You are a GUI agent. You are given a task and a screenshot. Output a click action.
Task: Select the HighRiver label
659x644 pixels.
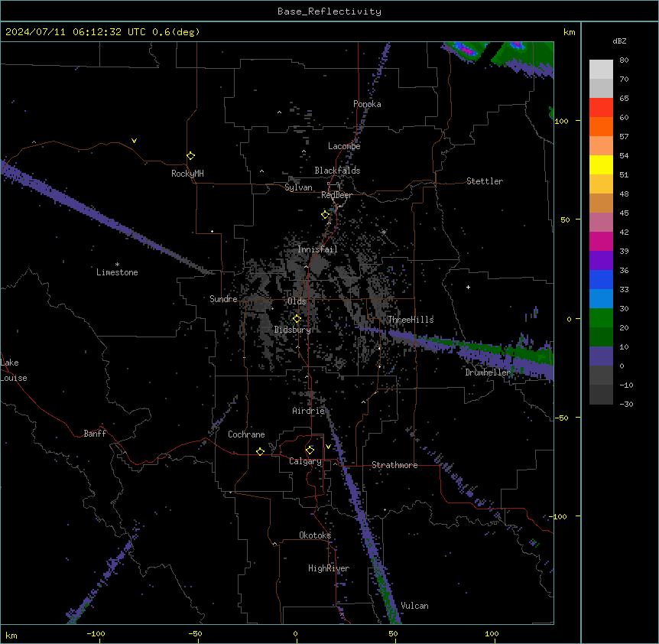coord(329,568)
